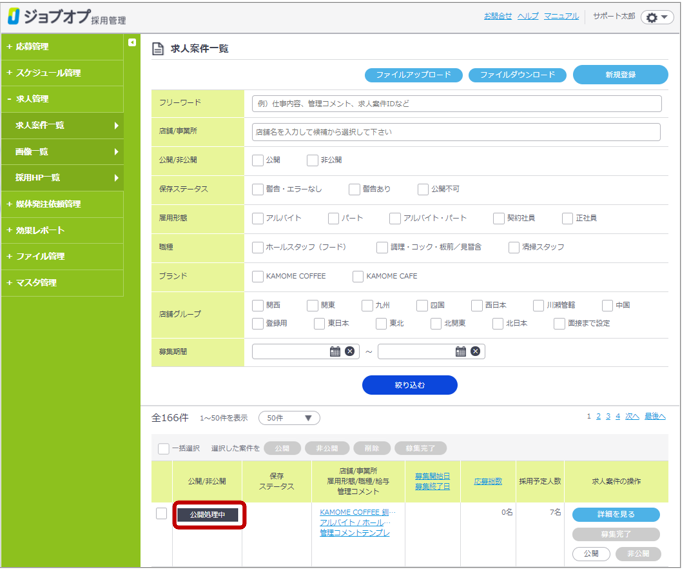Open the お問合せ link

coord(498,16)
